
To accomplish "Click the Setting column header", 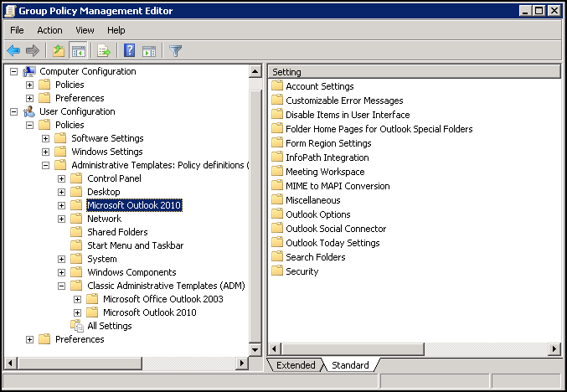I will tap(415, 72).
